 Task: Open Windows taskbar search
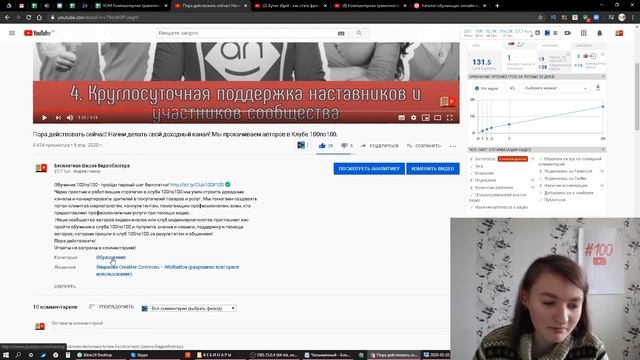(18, 355)
